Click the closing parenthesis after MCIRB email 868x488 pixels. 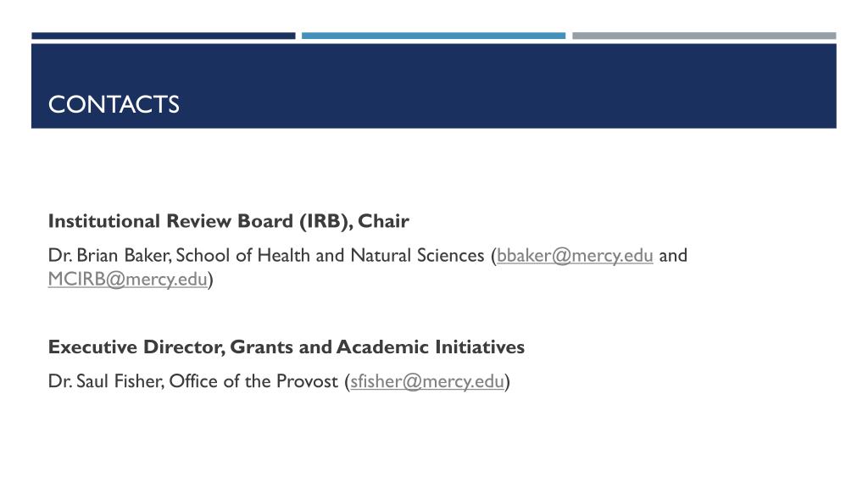pos(210,280)
